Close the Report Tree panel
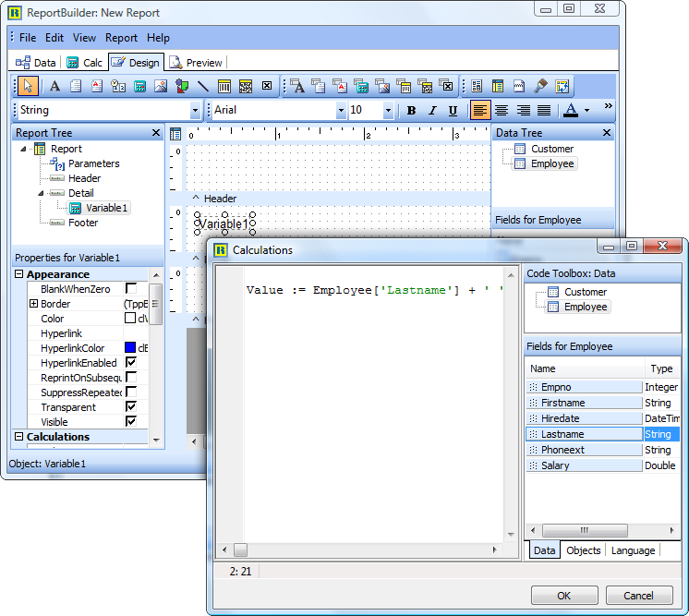Image resolution: width=689 pixels, height=616 pixels. [x=155, y=133]
